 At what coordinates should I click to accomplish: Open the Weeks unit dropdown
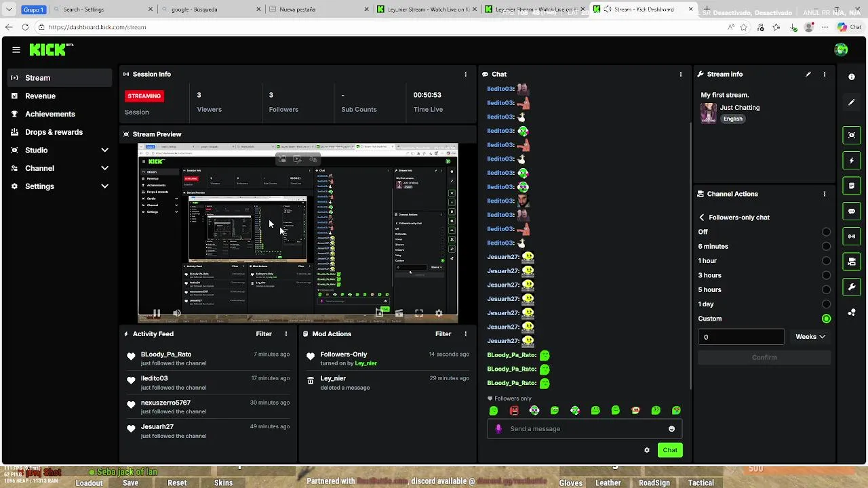(810, 337)
